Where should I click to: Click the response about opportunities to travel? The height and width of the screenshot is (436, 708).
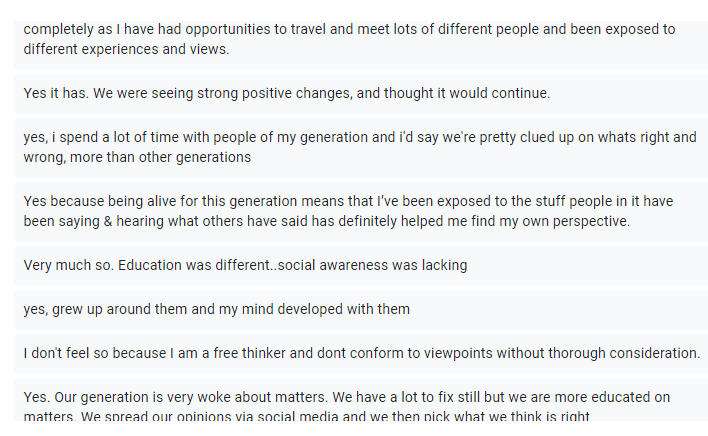tap(360, 38)
